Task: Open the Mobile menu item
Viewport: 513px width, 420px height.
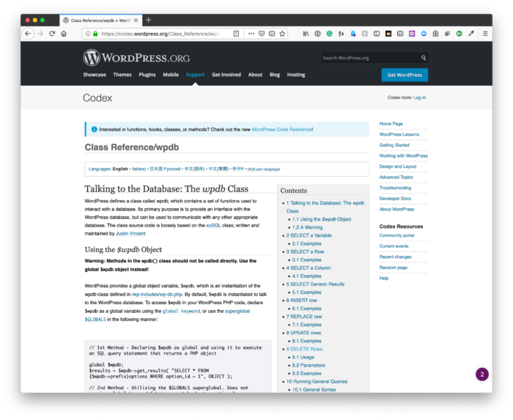Action: (x=171, y=75)
